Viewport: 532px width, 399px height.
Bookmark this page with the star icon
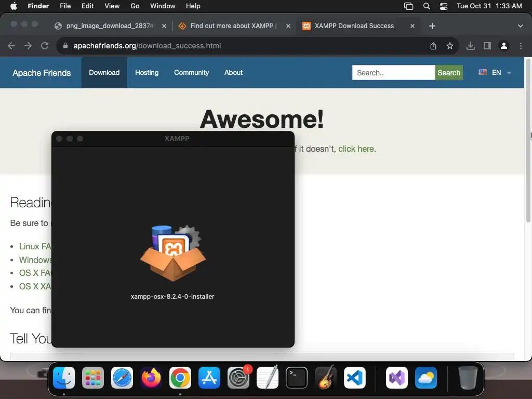450,46
